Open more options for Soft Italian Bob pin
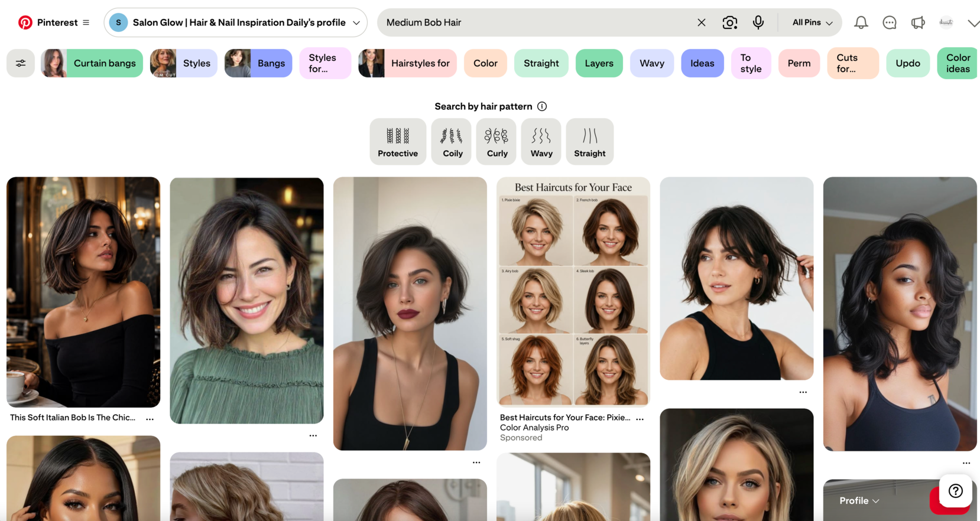 150,419
